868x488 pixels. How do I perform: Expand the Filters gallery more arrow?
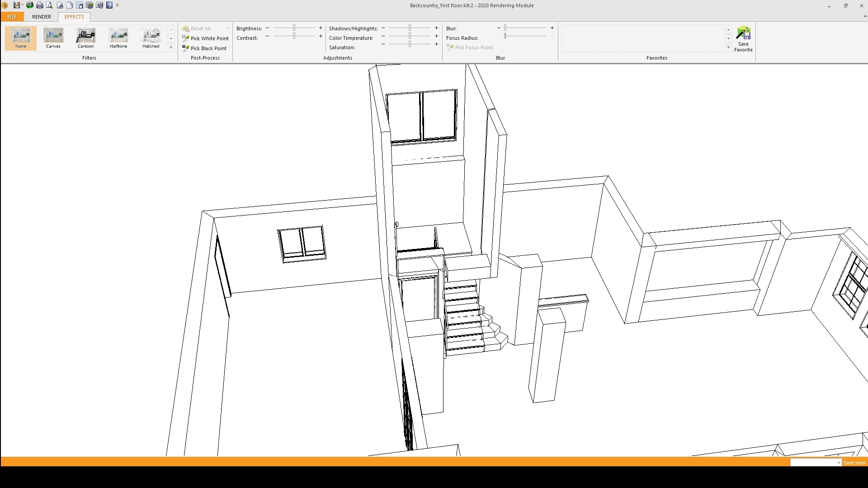(x=171, y=47)
